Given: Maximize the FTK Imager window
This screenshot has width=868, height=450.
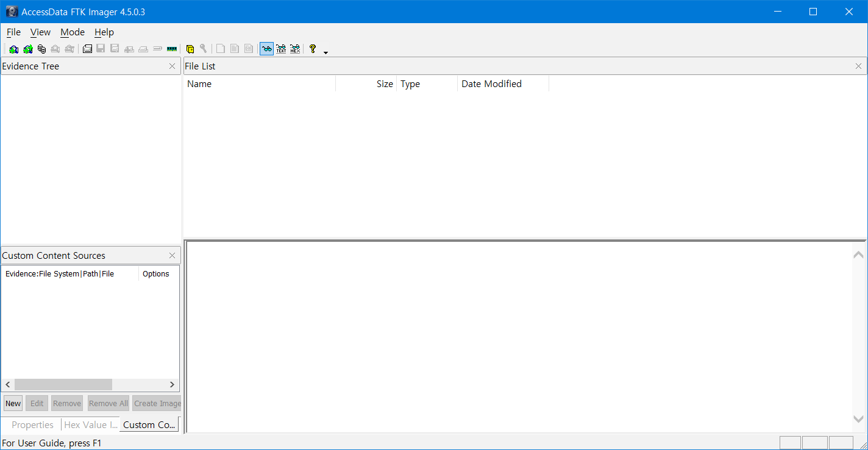Looking at the screenshot, I should (813, 12).
